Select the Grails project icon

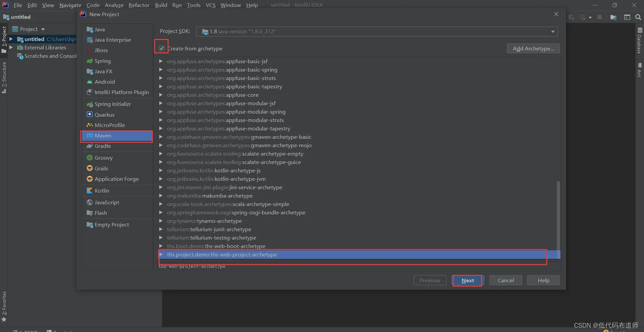click(x=90, y=168)
